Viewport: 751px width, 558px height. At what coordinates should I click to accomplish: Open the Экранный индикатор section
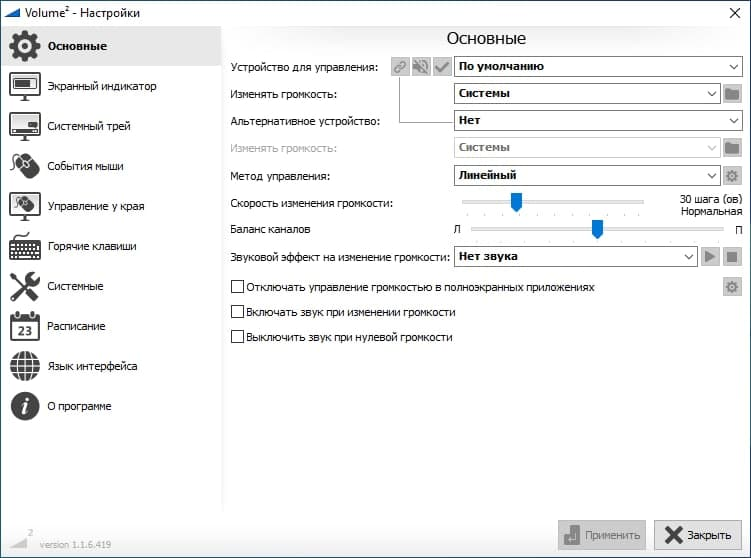pos(101,86)
